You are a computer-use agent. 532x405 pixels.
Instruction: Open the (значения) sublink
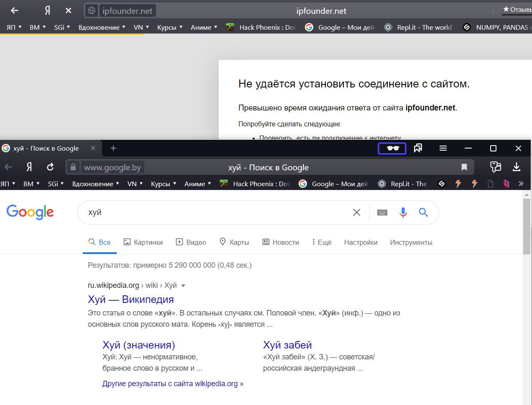(x=139, y=345)
